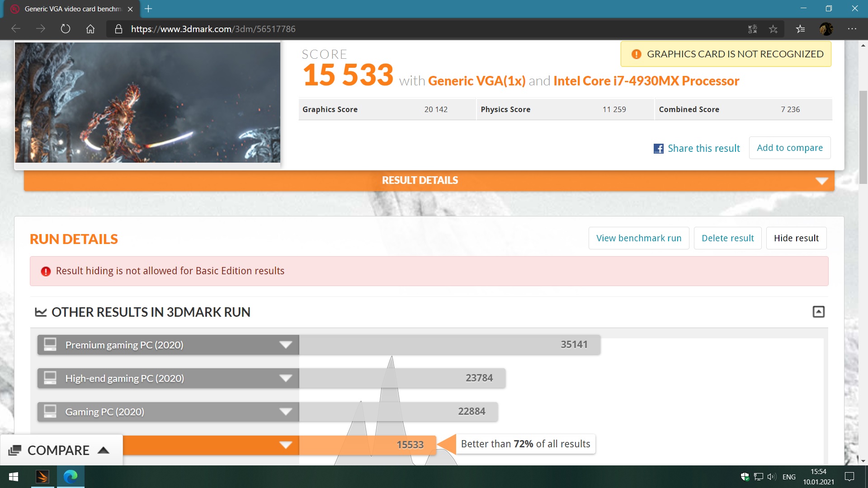Click the Intel Core i7-4930MX Processor link
The image size is (868, 488).
point(646,81)
